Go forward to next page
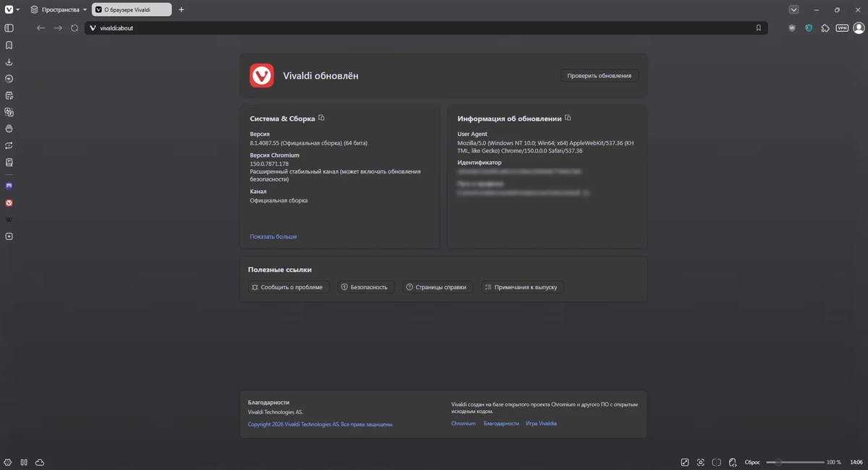Image resolution: width=868 pixels, height=470 pixels. click(58, 28)
